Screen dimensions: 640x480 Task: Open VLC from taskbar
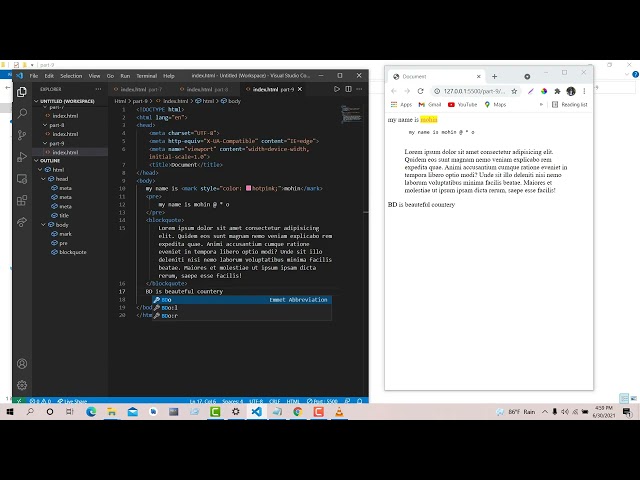(339, 412)
